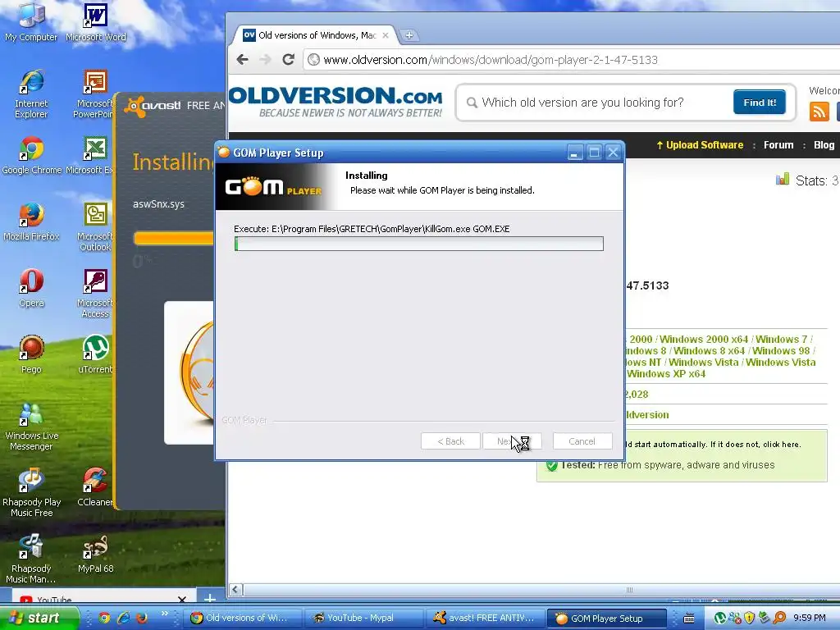Click the Windows XP x64 link
The image size is (840, 630).
pos(666,374)
